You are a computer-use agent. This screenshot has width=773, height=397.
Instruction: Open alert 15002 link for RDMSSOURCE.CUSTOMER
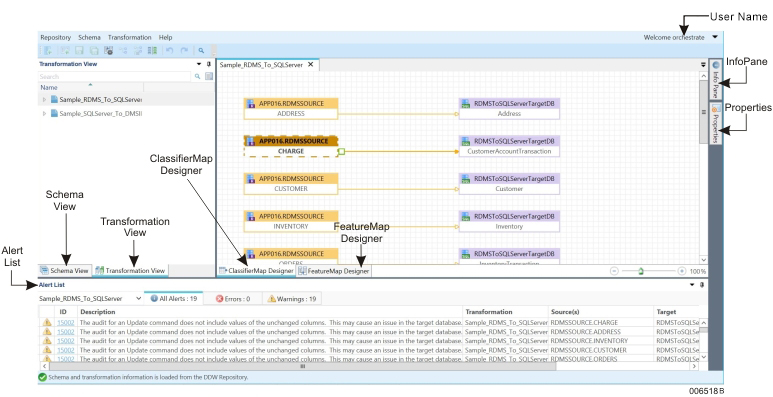[x=66, y=350]
